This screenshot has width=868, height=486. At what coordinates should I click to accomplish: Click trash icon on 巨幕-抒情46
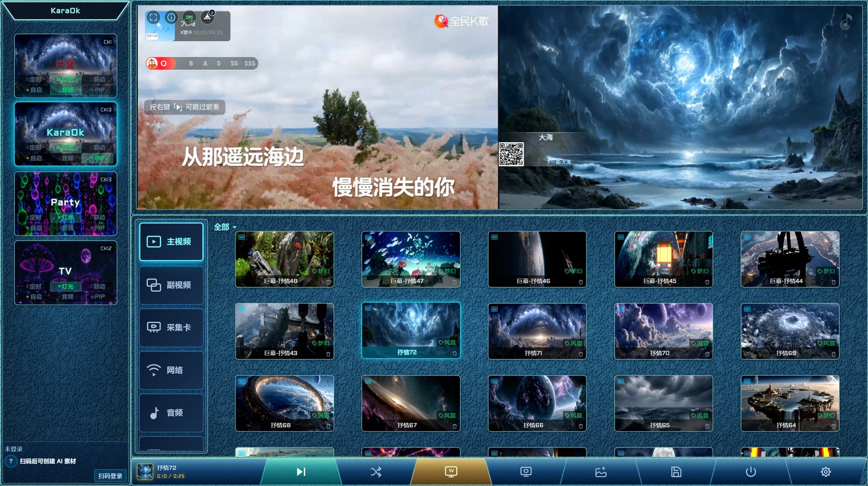pos(581,282)
